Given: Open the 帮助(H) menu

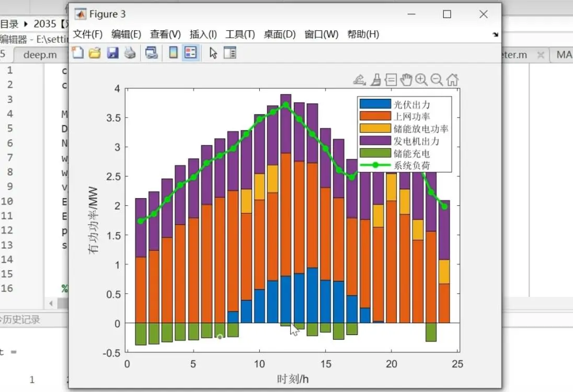Looking at the screenshot, I should tap(363, 34).
